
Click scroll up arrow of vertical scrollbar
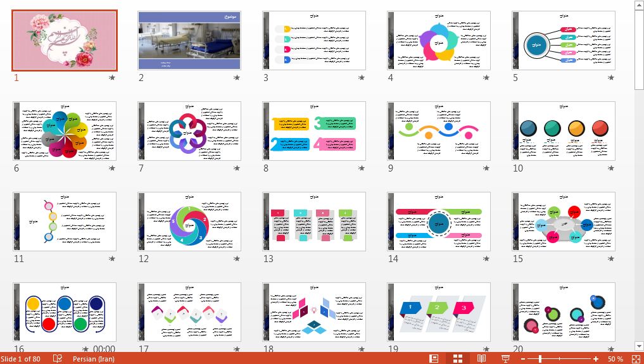pos(638,5)
